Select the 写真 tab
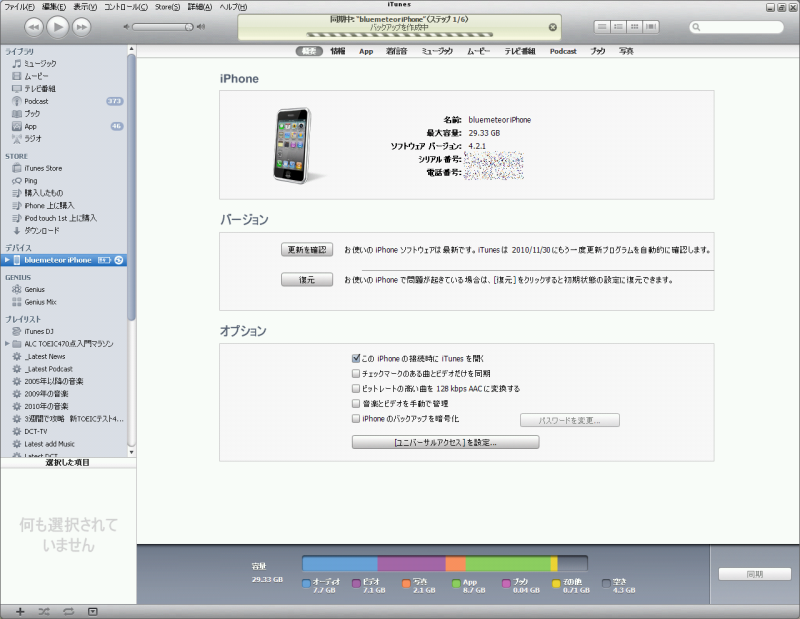 pos(626,51)
